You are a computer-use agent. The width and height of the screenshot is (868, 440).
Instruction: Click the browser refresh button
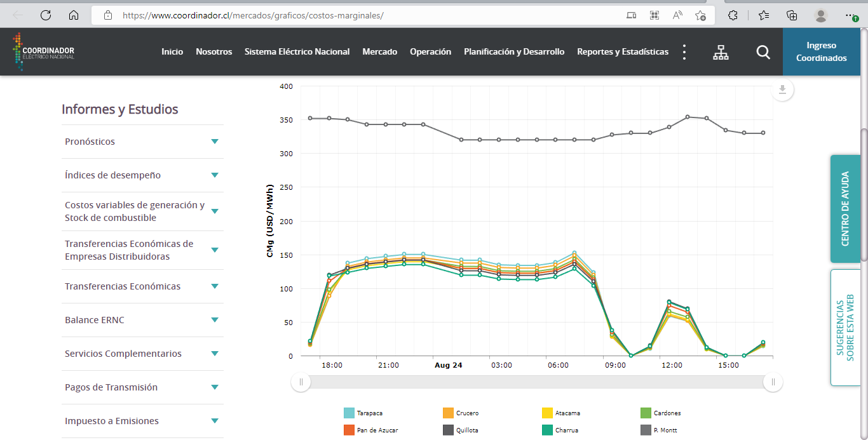[46, 15]
